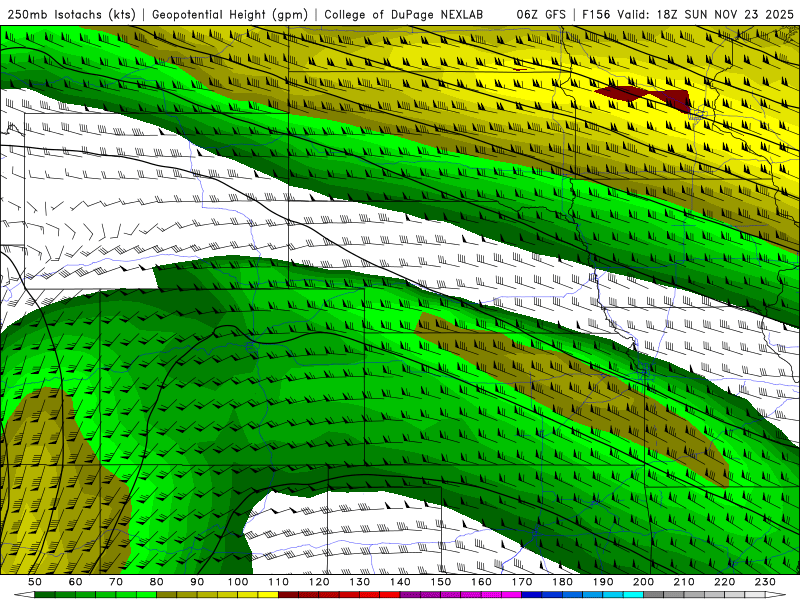
Task: Click the "College of DuPage NEXLAB" label
Action: (404, 14)
